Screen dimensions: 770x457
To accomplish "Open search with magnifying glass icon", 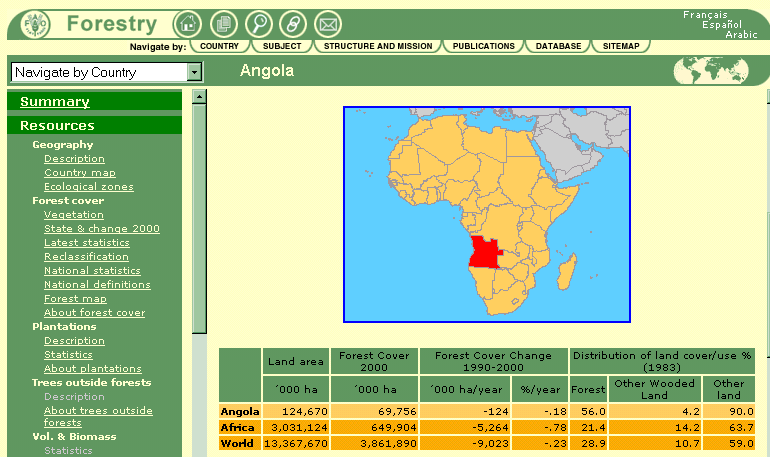I will [258, 25].
